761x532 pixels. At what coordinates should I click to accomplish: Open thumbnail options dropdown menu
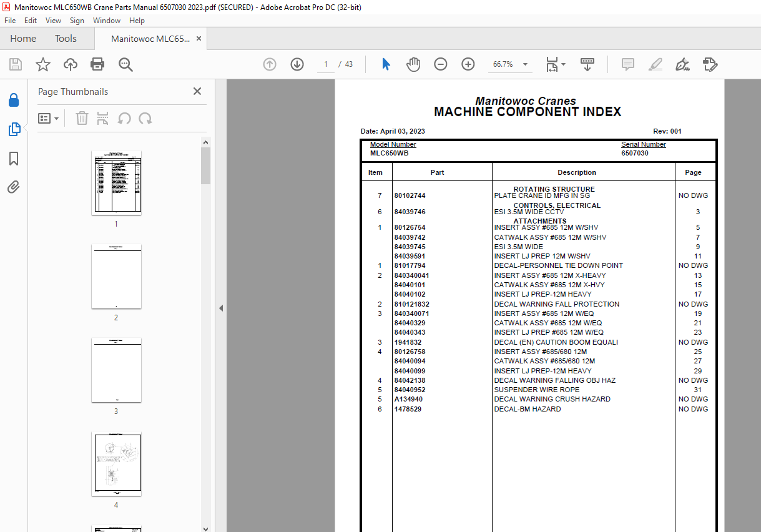(48, 118)
